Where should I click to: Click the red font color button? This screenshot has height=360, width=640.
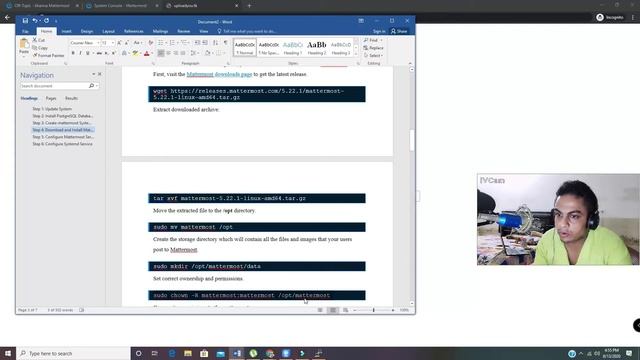[147, 53]
